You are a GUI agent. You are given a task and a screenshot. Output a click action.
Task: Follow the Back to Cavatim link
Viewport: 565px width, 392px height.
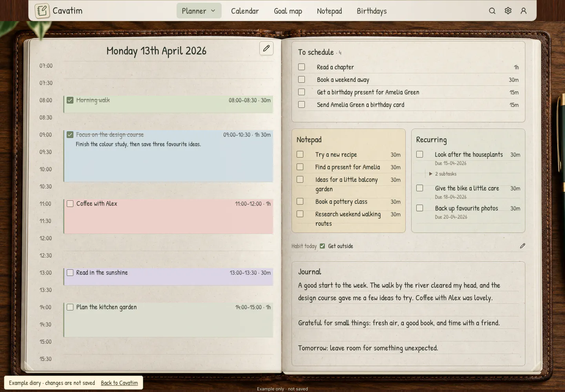[x=119, y=383]
